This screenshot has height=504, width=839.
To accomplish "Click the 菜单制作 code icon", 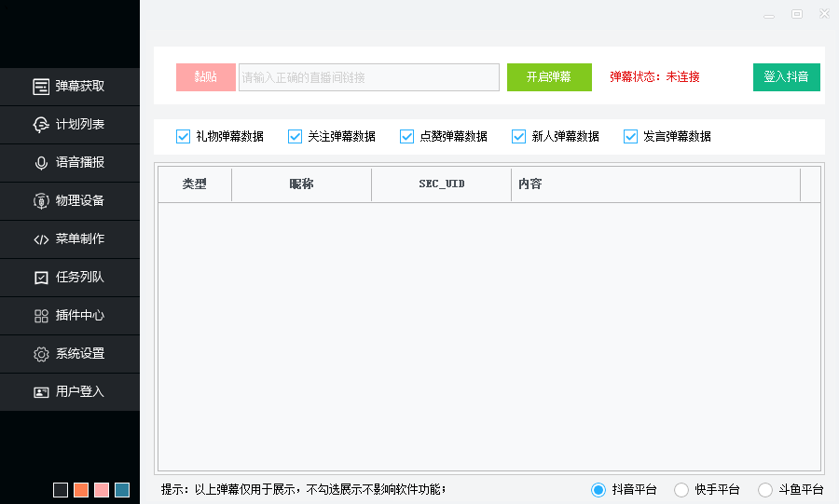I will [x=41, y=239].
